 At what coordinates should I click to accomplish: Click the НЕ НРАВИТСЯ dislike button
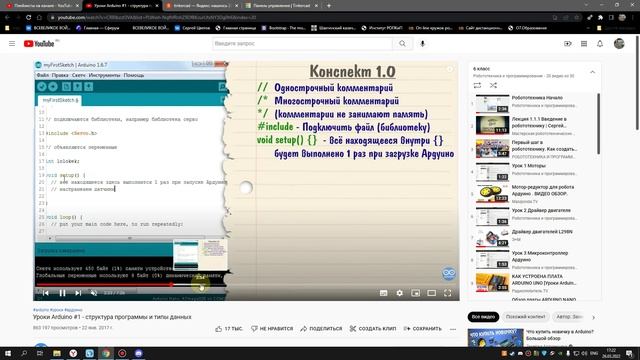pyautogui.click(x=272, y=329)
